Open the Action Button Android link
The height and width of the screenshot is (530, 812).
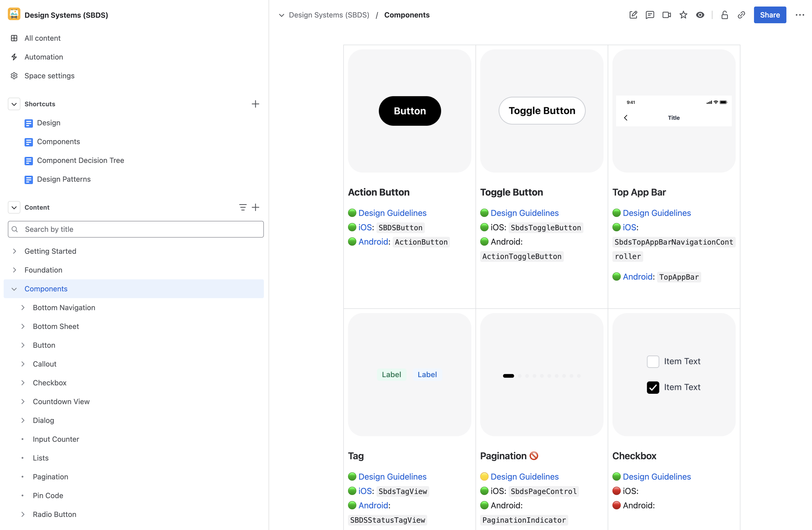[x=373, y=242]
